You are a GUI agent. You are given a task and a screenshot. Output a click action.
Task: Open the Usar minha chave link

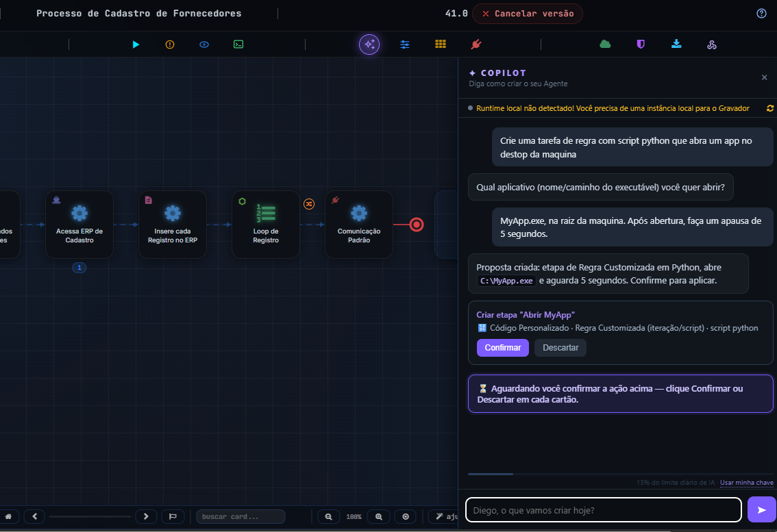[746, 483]
